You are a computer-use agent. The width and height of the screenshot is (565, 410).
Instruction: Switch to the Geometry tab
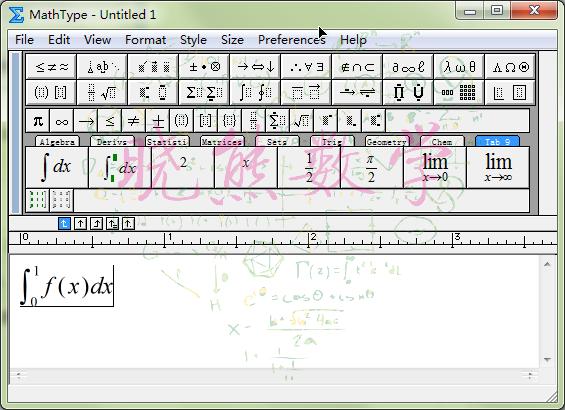click(387, 142)
